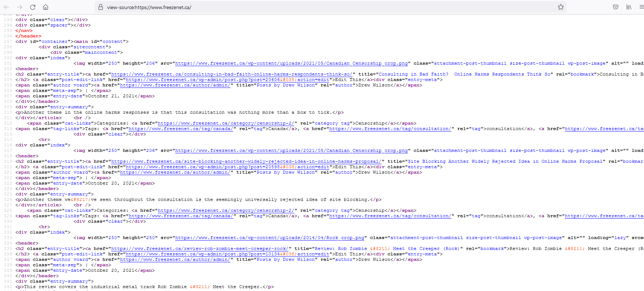Open the Library bookshelf icon
The width and height of the screenshot is (644, 291).
629,7
